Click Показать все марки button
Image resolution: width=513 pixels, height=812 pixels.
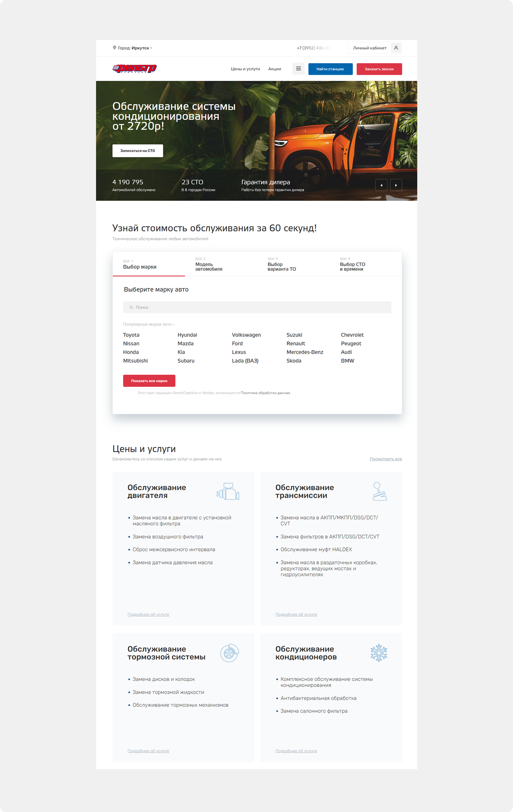[x=149, y=381]
